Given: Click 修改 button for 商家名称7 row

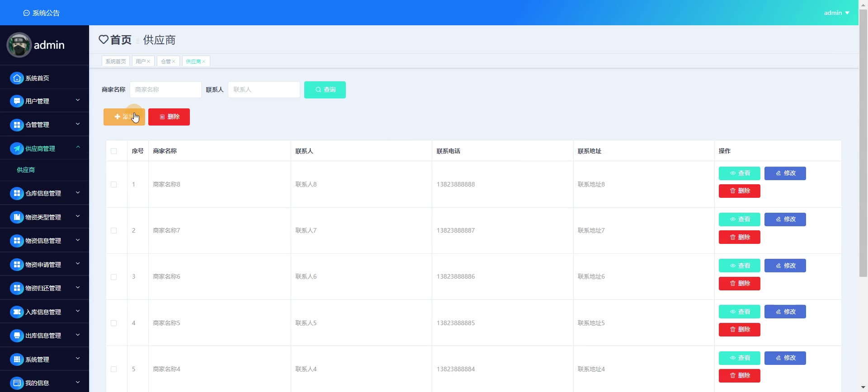Looking at the screenshot, I should [x=785, y=219].
